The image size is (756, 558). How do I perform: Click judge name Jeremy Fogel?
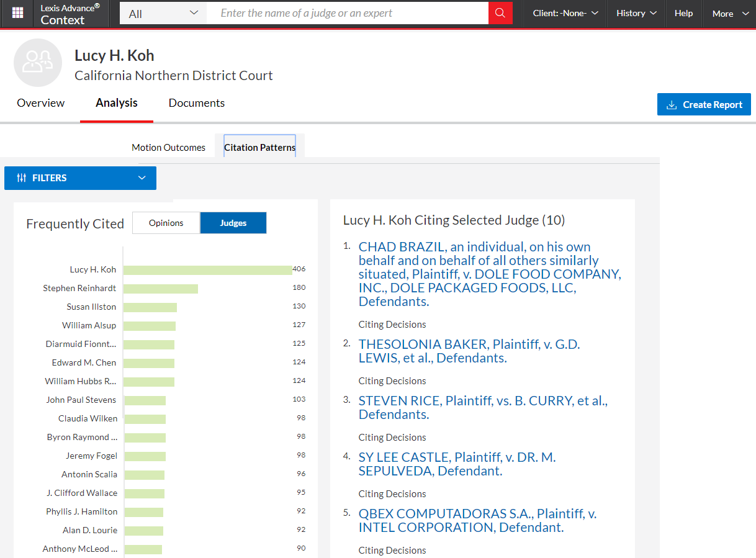(x=92, y=456)
